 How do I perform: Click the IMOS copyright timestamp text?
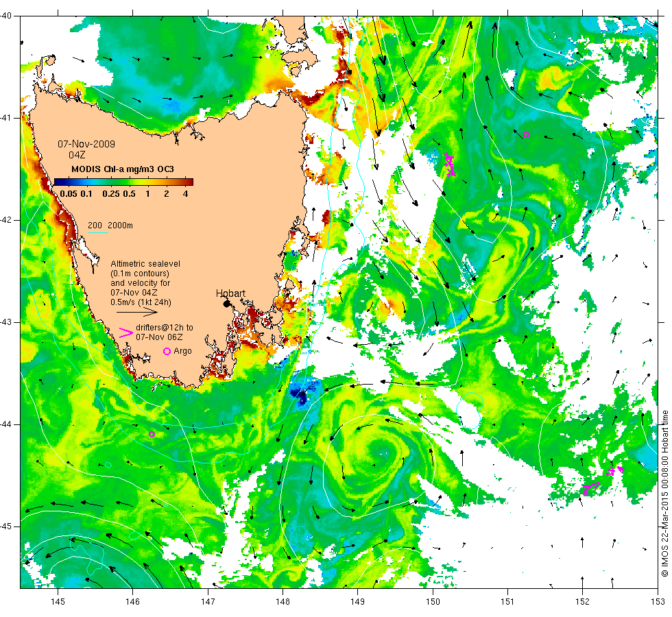pos(664,493)
